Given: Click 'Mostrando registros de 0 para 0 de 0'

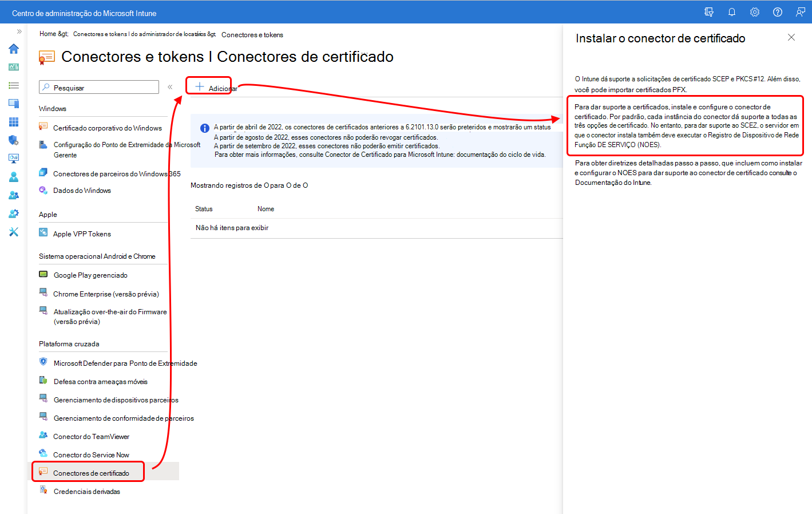Looking at the screenshot, I should point(249,185).
